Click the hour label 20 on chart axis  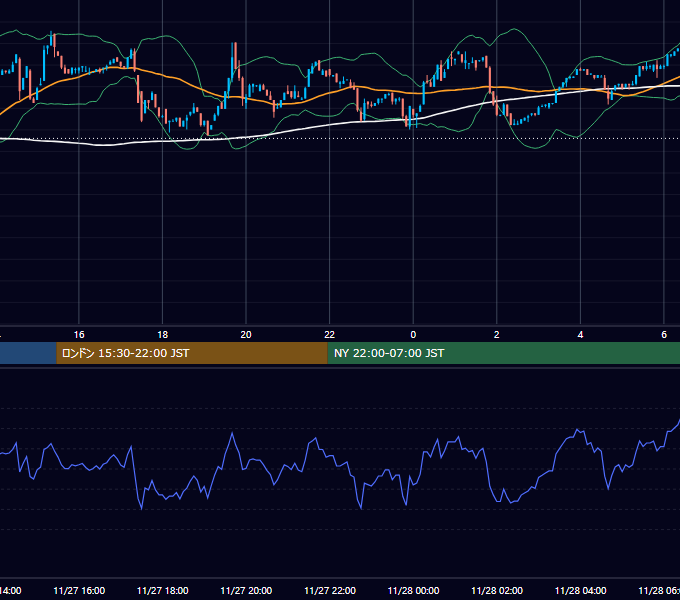click(246, 335)
